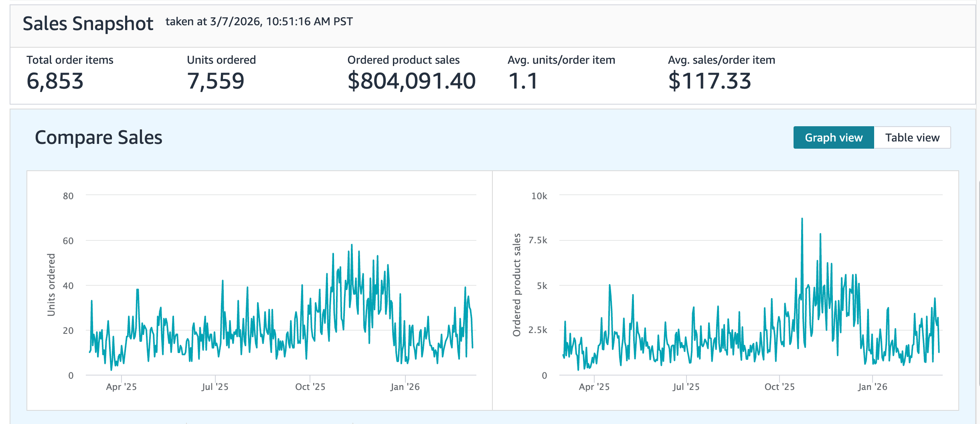
Task: Switch to Table view
Action: [912, 137]
